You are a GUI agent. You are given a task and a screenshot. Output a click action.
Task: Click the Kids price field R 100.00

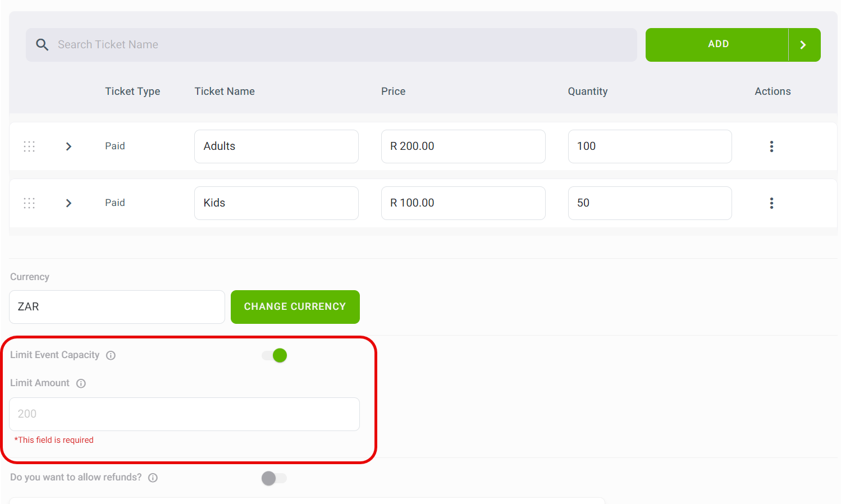click(x=463, y=203)
